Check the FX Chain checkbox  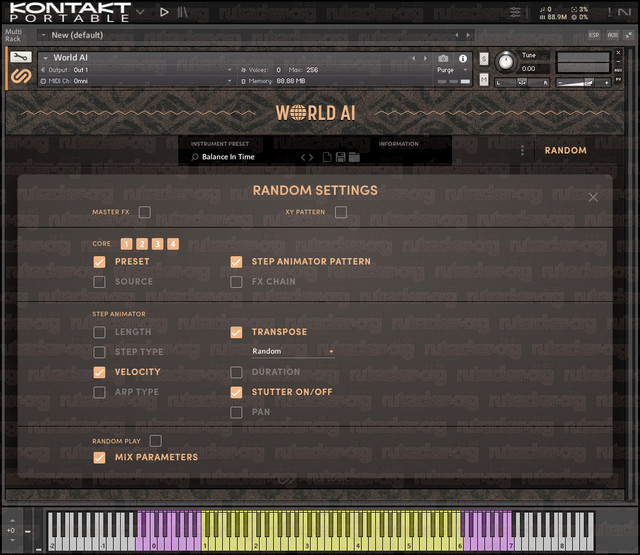236,282
